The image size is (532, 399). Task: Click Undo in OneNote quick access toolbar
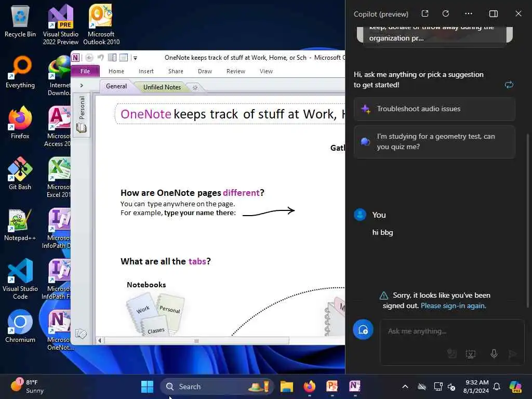pyautogui.click(x=100, y=58)
